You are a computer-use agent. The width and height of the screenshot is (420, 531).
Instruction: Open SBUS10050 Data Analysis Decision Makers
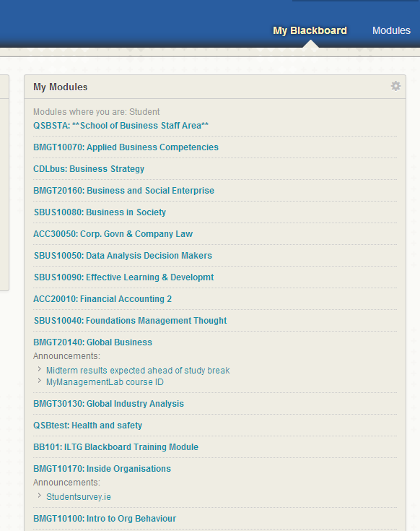[123, 256]
